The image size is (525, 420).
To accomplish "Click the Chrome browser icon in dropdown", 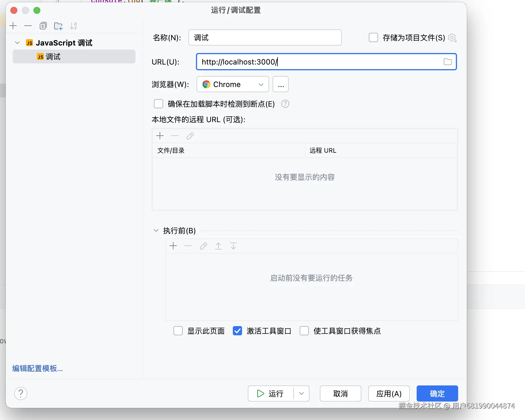I will (x=206, y=84).
